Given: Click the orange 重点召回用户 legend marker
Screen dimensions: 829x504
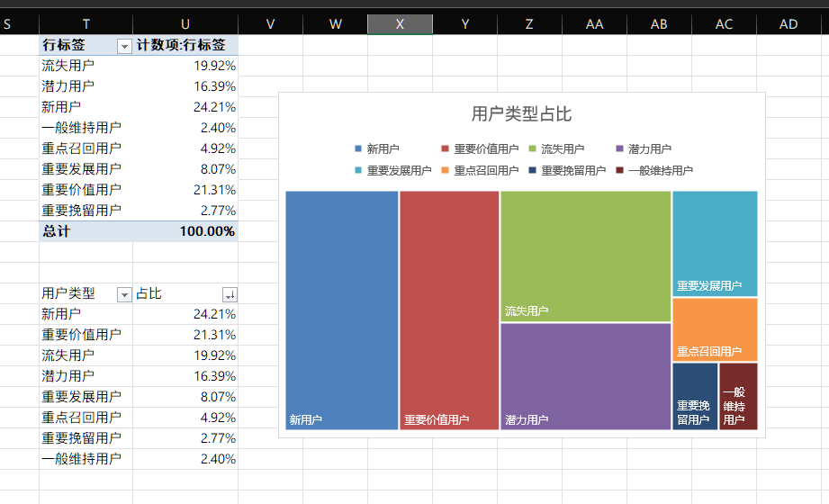Looking at the screenshot, I should [x=446, y=170].
